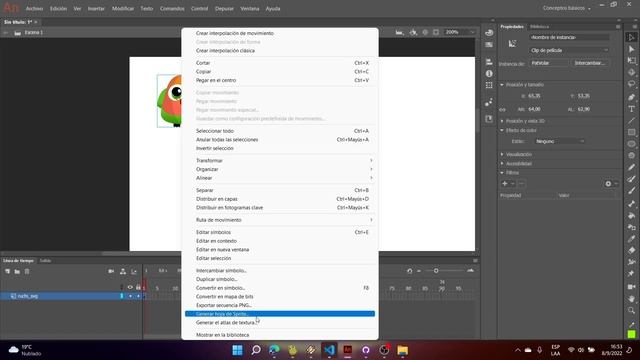The height and width of the screenshot is (360, 640).
Task: Collapse the Posición y tamaño section
Action: tap(502, 85)
